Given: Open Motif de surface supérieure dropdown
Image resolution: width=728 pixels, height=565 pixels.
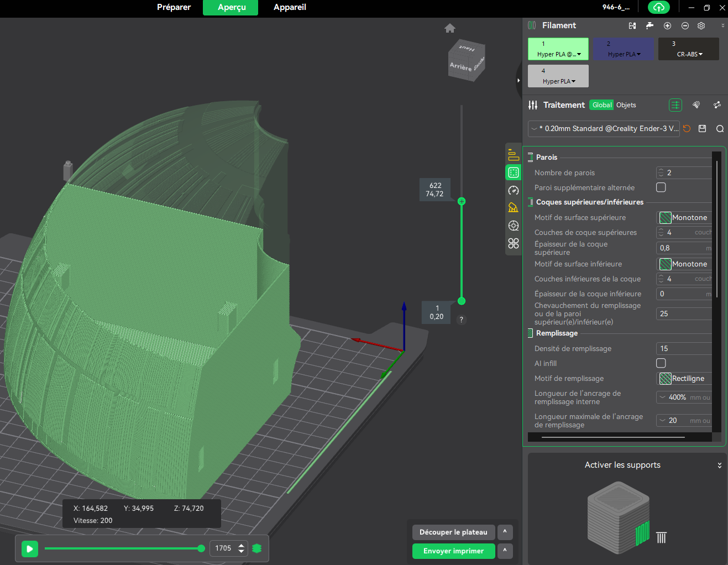Looking at the screenshot, I should point(684,217).
